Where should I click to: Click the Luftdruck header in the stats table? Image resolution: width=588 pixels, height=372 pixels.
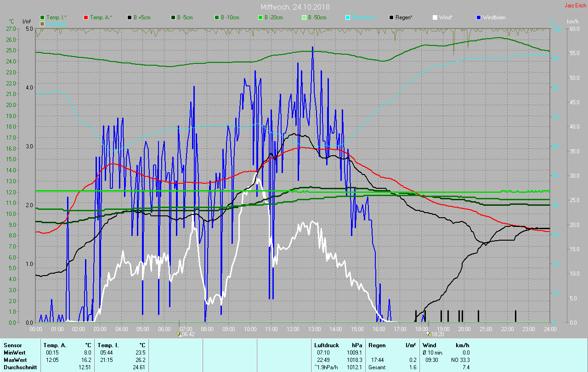(326, 345)
